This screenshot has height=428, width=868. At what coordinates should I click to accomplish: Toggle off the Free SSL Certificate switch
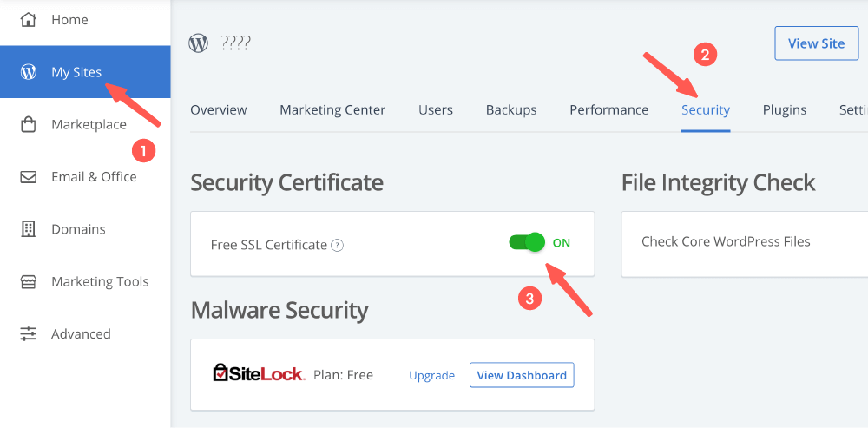coord(527,242)
